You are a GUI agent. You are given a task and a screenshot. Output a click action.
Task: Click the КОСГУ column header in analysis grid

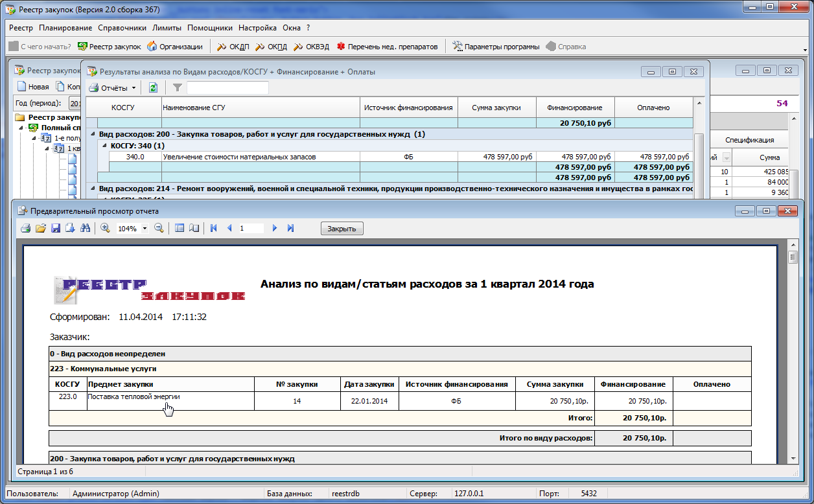tap(123, 108)
